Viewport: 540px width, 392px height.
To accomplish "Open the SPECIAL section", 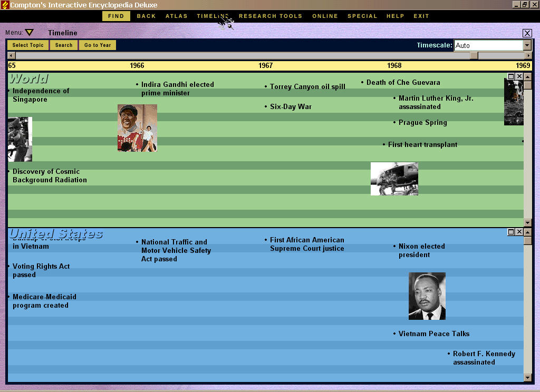I will tap(362, 16).
